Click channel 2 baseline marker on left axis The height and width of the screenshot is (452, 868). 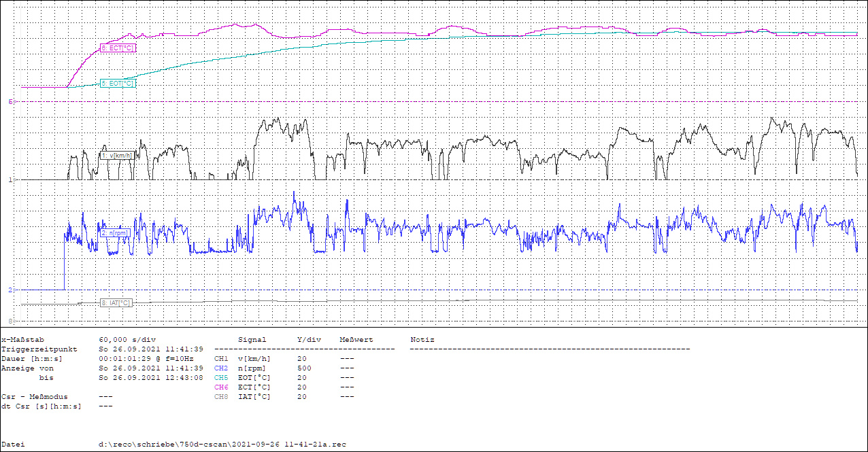(x=10, y=290)
